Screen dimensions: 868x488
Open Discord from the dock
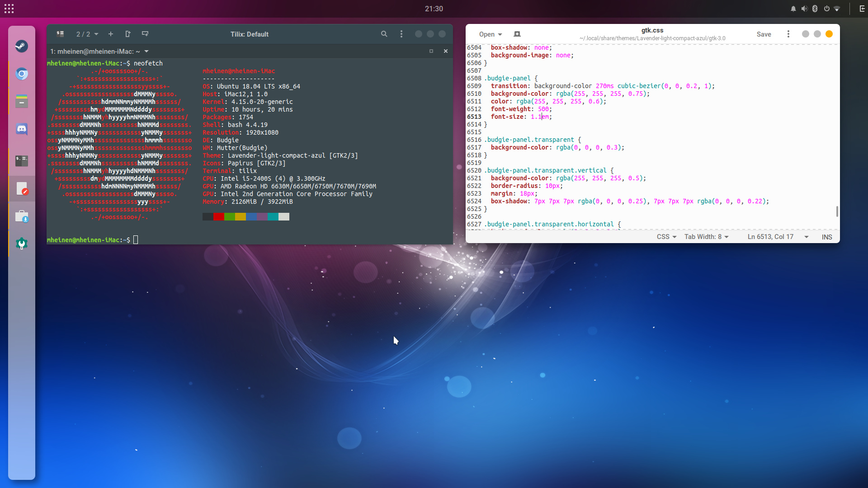[x=21, y=129]
